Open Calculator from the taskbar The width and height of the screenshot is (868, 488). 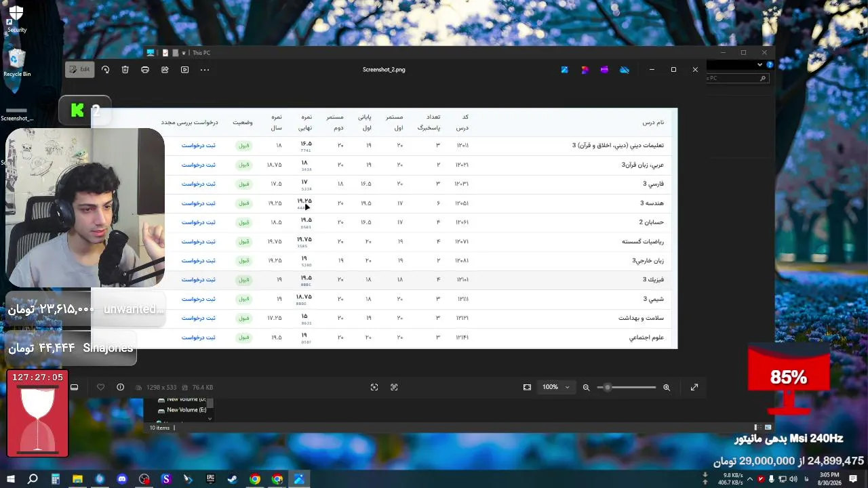point(56,479)
